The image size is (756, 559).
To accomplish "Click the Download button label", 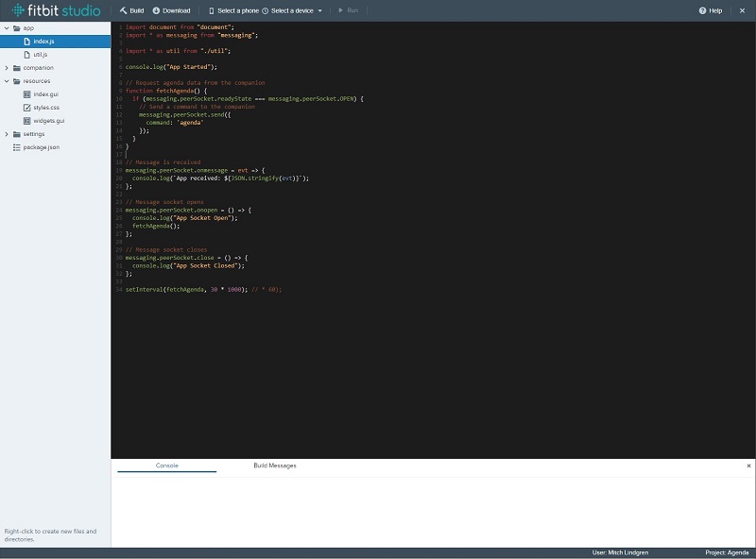I will [177, 10].
